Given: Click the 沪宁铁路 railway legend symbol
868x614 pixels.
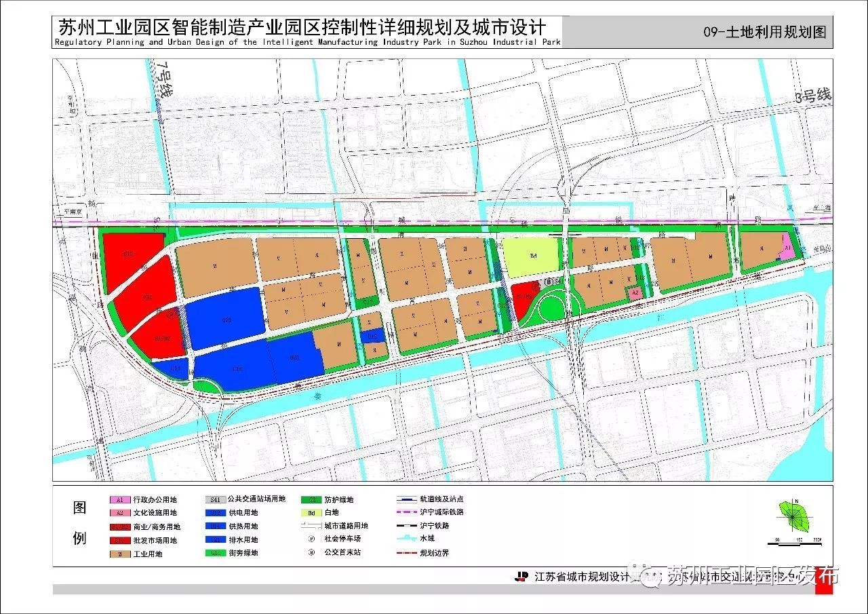Looking at the screenshot, I should (407, 526).
